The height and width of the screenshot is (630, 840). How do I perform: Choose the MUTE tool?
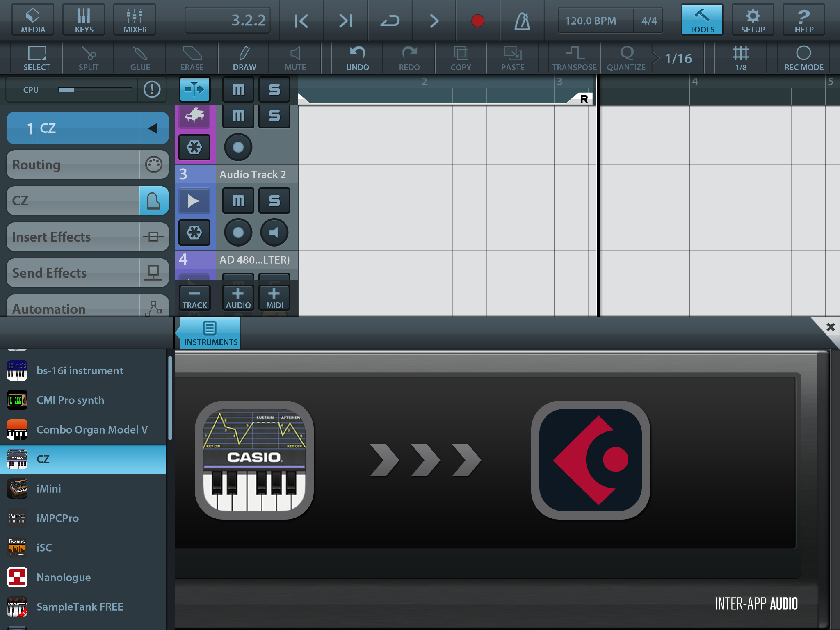[295, 58]
